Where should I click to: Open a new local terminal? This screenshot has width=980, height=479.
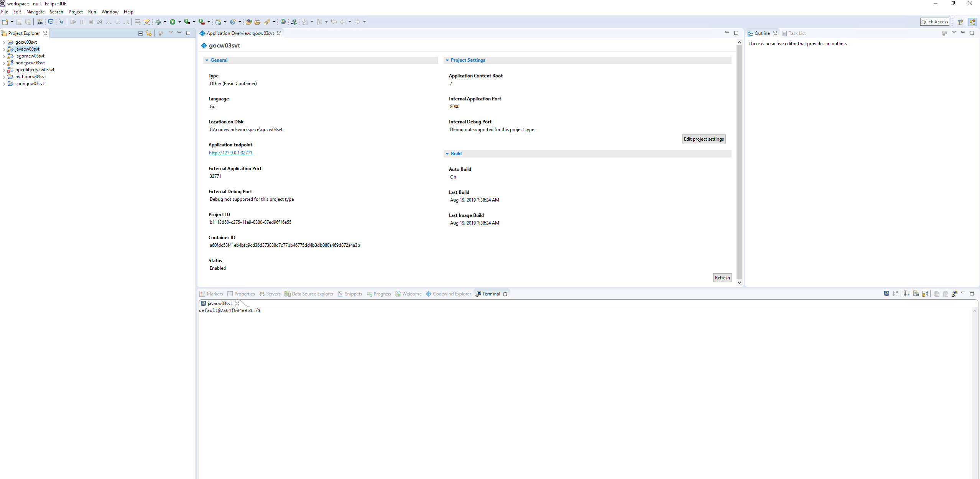(x=51, y=22)
